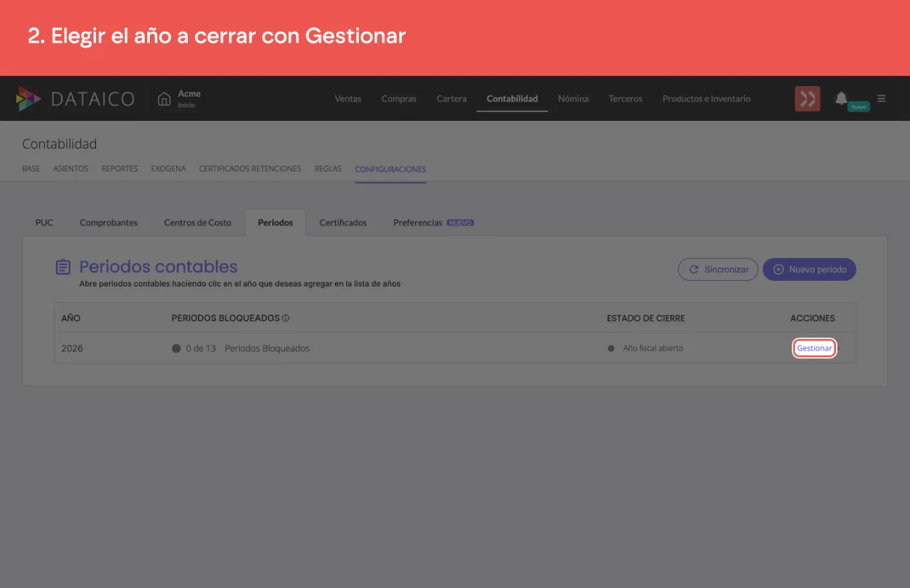Switch to Centros de Costo tab

point(198,223)
